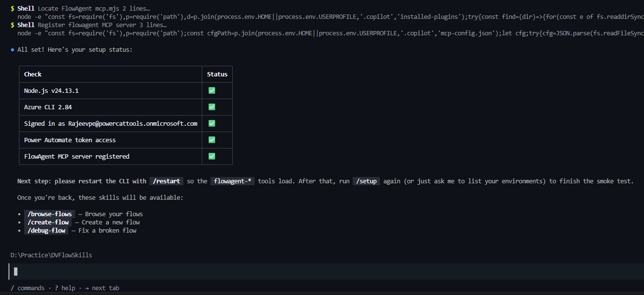Click the 'Node.js v24.13.1' table cell
Screen dimensions: 644x295
(x=111, y=90)
